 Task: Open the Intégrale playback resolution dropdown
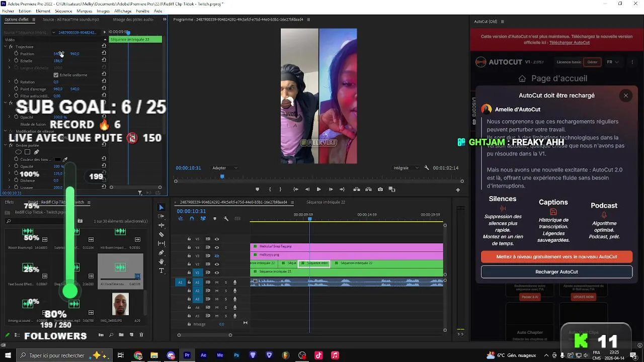click(x=407, y=168)
